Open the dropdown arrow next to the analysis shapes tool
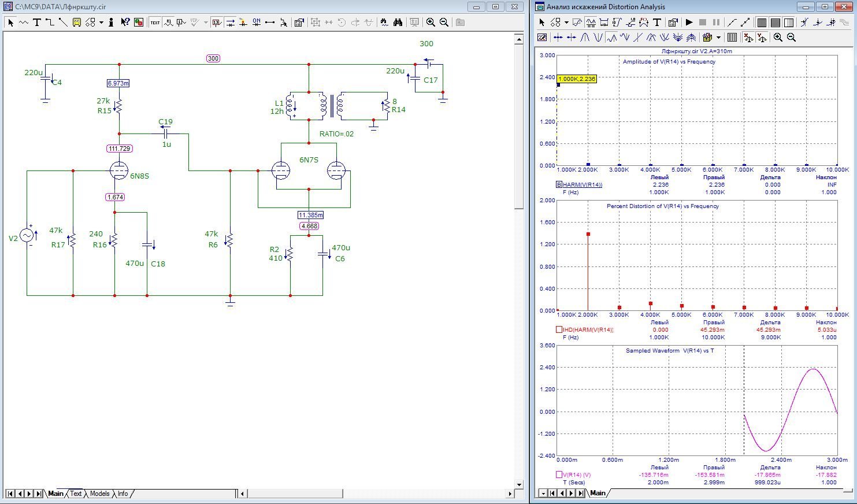 click(566, 23)
